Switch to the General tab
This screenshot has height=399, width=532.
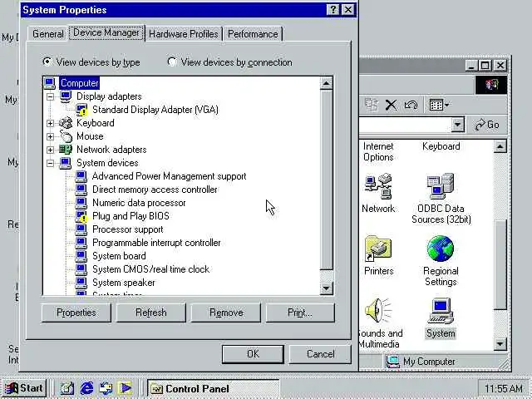(48, 34)
